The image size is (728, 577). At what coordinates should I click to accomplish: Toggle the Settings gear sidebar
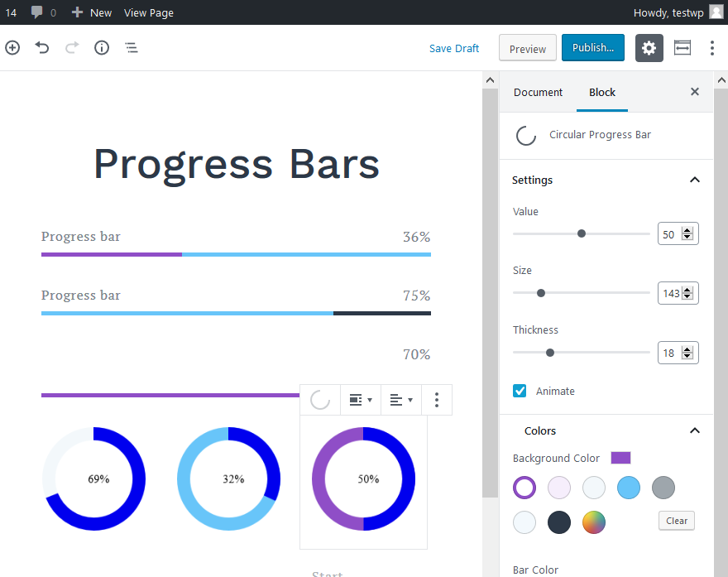[649, 48]
